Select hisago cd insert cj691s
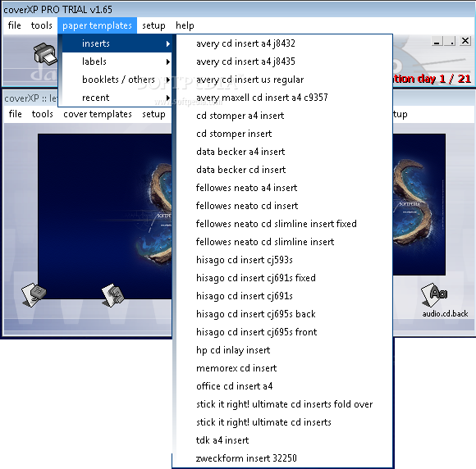Image resolution: width=476 pixels, height=469 pixels. pos(284,296)
